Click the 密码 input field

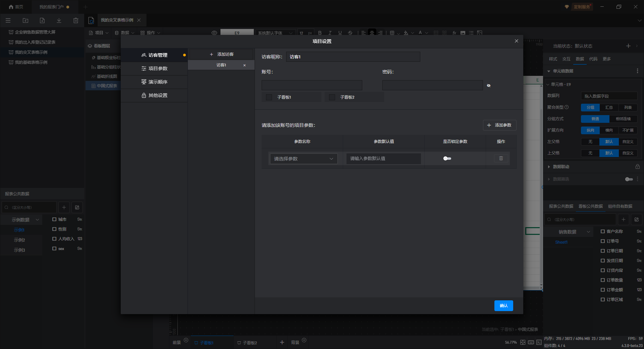433,85
